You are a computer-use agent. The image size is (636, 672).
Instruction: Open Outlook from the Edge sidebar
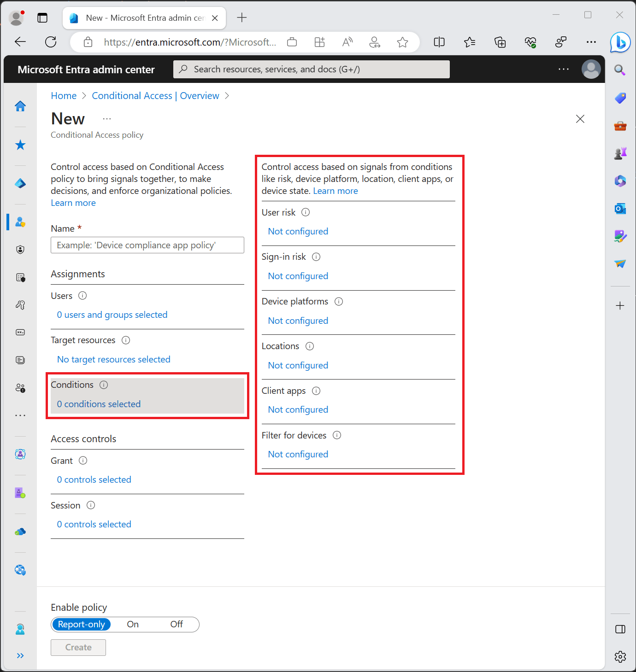point(620,209)
